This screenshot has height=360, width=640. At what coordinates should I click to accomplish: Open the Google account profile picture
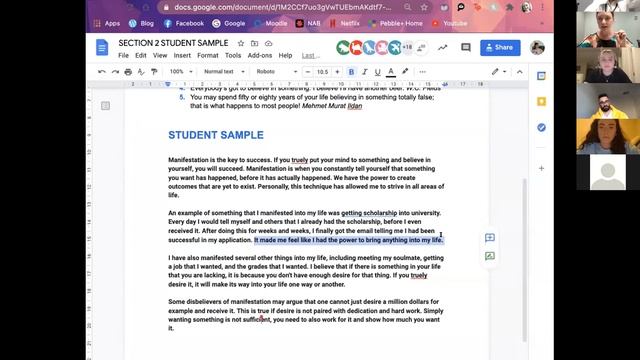(537, 48)
